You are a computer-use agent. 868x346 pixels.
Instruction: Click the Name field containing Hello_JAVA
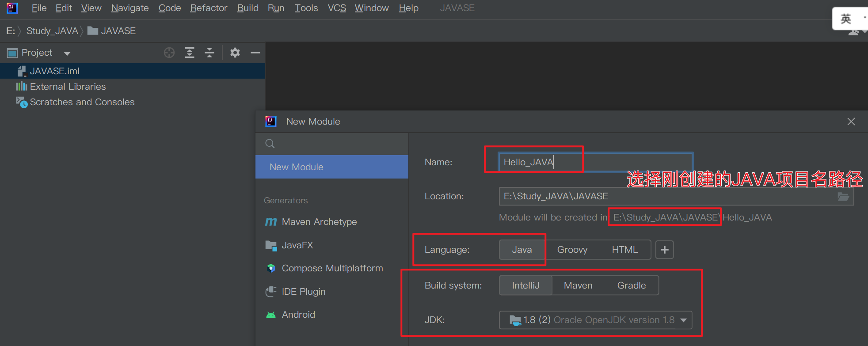click(596, 162)
